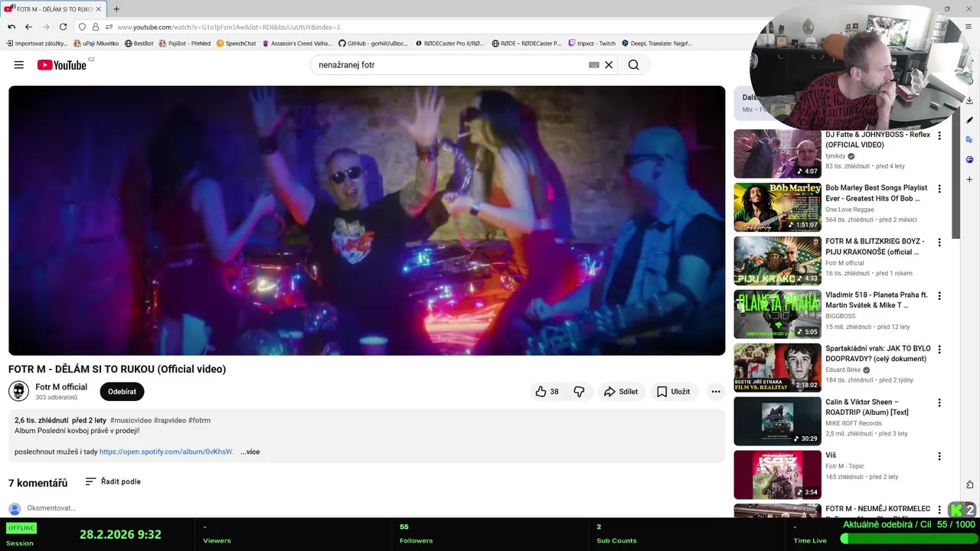Subscribe using the Odebírat button
The image size is (980, 551).
coord(122,392)
